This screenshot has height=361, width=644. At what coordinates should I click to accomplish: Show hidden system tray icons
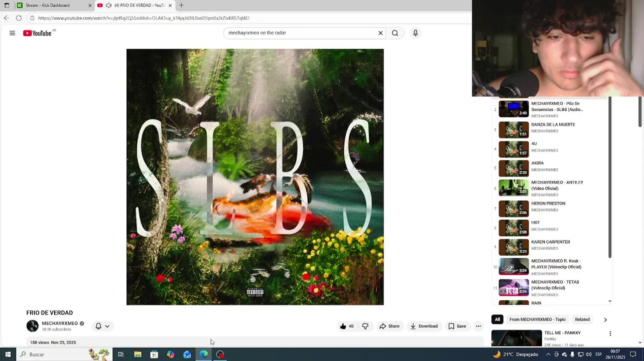[x=548, y=354]
